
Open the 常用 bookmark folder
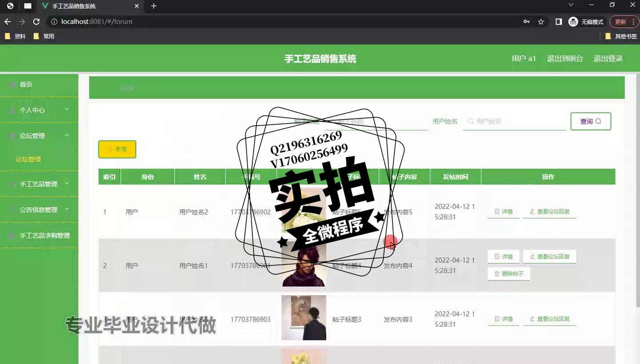click(x=44, y=36)
